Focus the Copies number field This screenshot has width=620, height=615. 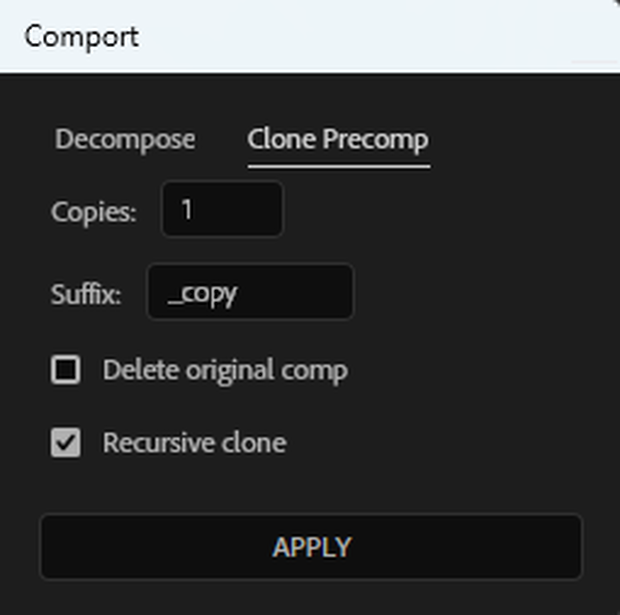(223, 209)
